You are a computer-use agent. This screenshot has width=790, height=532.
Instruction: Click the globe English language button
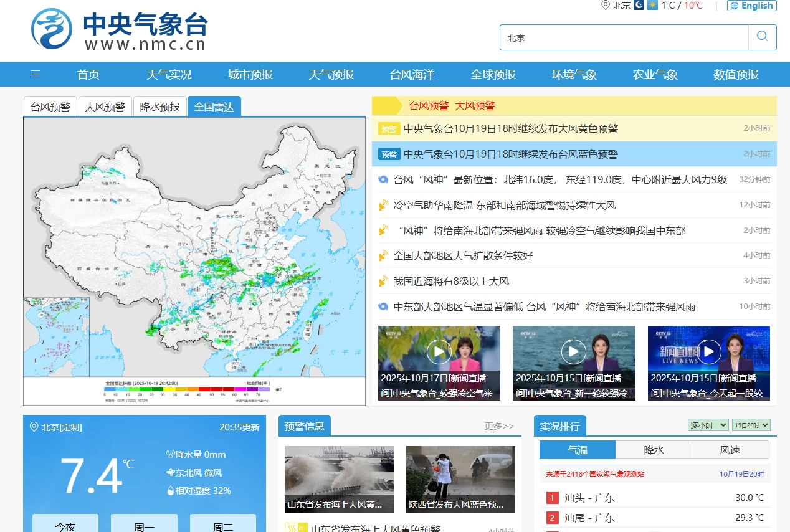click(x=751, y=6)
